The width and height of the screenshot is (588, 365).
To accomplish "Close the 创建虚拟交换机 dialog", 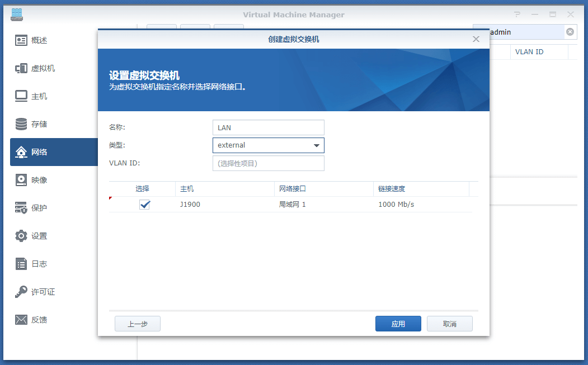I will 476,39.
